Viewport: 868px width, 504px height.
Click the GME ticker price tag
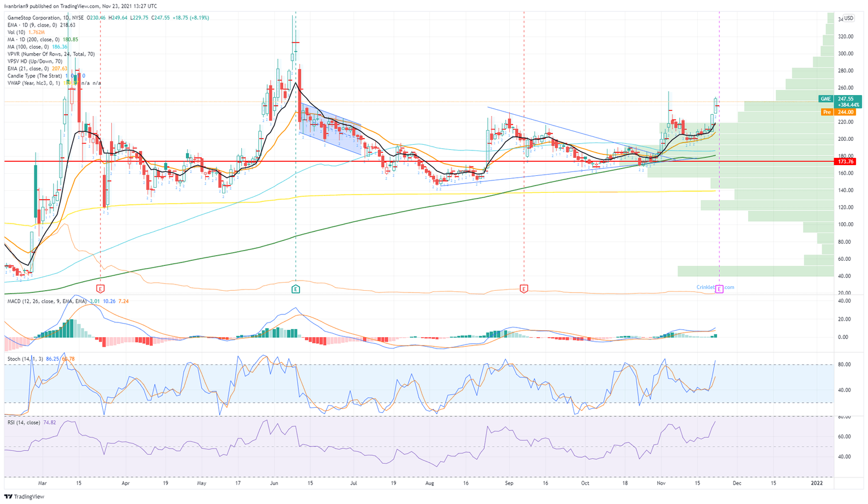tap(826, 99)
